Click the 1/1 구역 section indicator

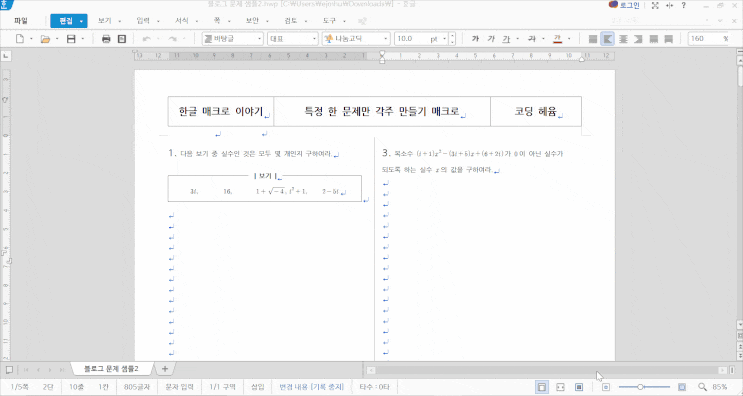[222, 387]
